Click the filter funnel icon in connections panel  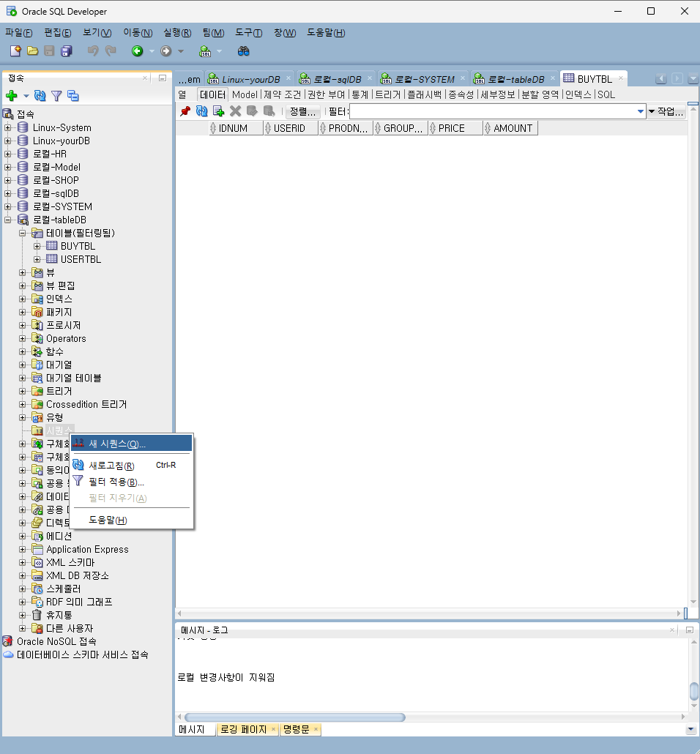[57, 96]
